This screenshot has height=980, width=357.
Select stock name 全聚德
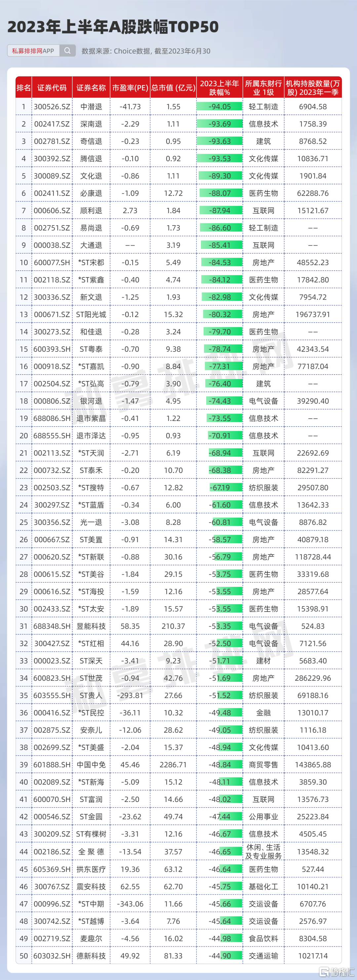point(91,851)
